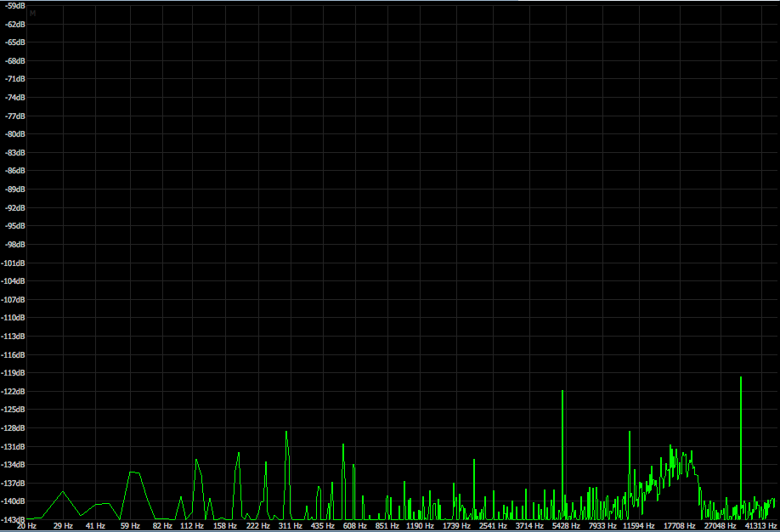Click the 17708 Hz frequency label
Screen dimensions: 780x532
coord(680,525)
